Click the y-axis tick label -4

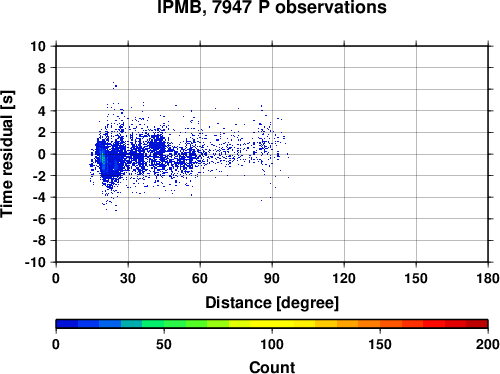[x=39, y=197]
